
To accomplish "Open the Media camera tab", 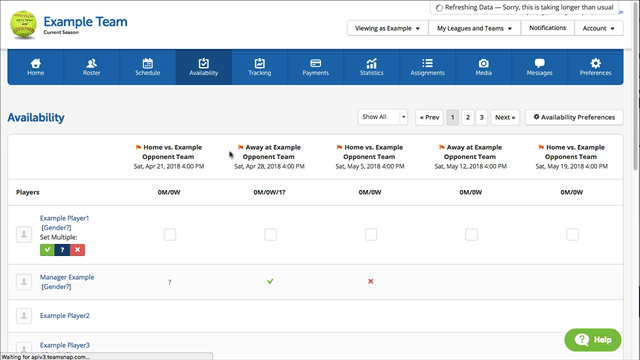I will (x=483, y=67).
